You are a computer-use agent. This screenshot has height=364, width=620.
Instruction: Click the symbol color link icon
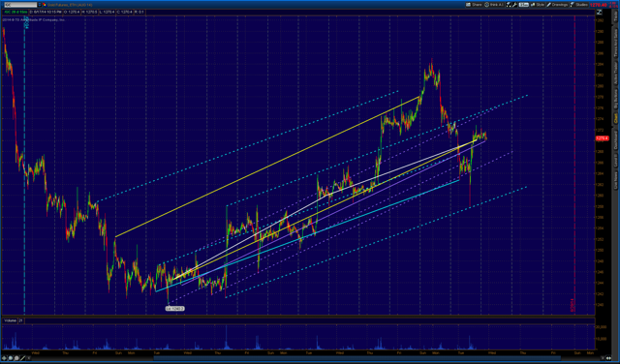pos(45,5)
